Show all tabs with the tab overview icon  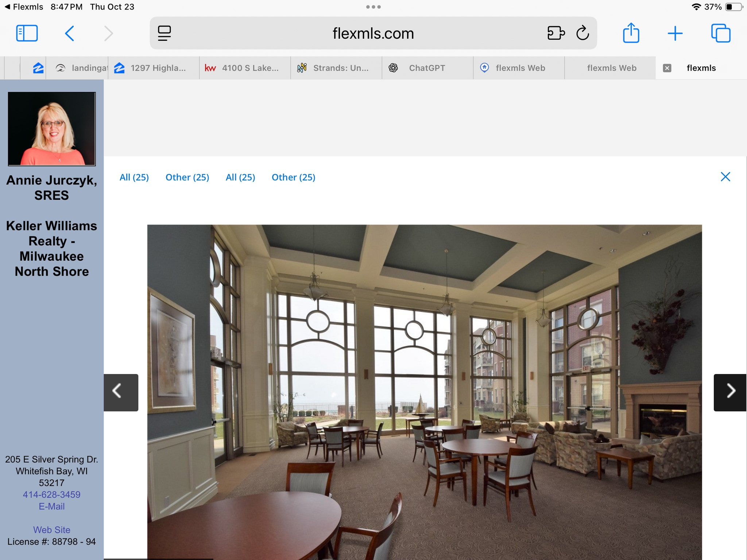[x=721, y=33]
